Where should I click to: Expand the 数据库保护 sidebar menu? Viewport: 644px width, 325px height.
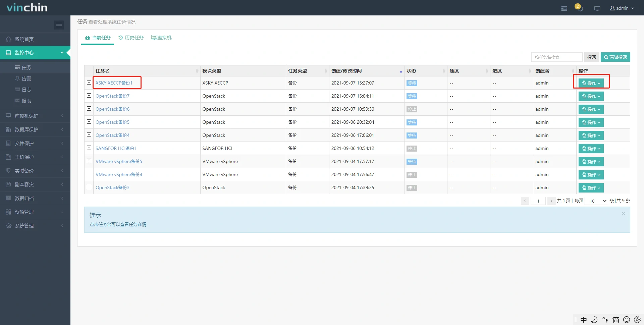point(35,129)
